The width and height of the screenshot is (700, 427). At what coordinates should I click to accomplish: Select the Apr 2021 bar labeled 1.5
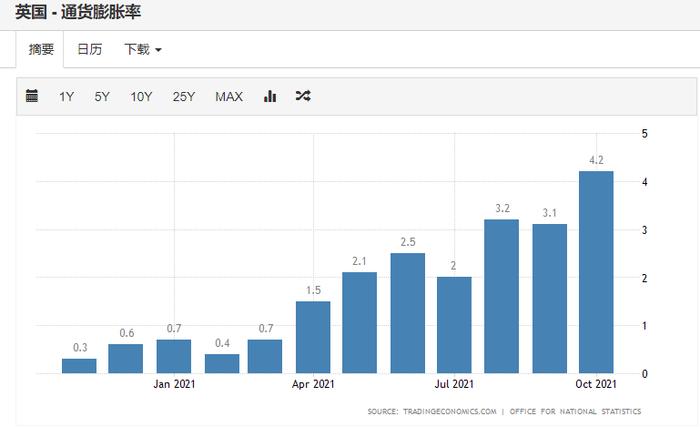(313, 337)
